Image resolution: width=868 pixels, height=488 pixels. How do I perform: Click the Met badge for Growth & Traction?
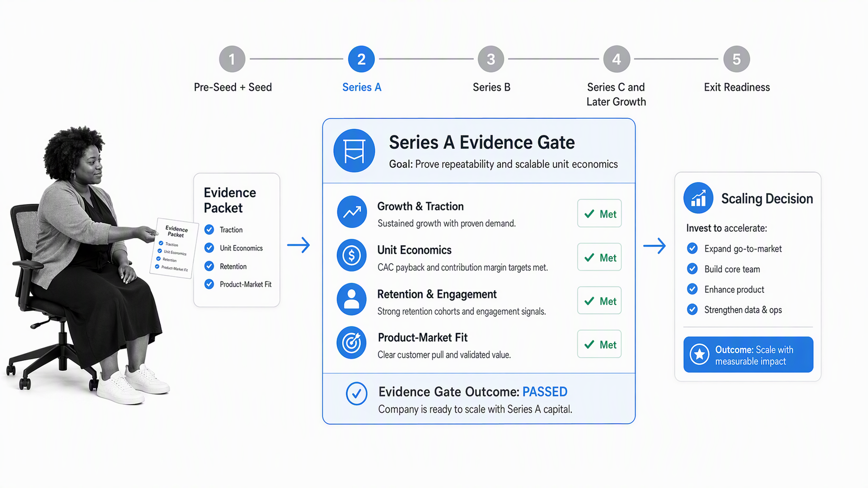click(x=599, y=213)
